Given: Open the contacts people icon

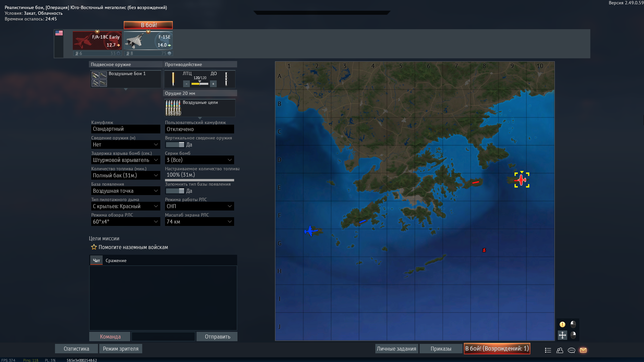Looking at the screenshot, I should tap(559, 350).
